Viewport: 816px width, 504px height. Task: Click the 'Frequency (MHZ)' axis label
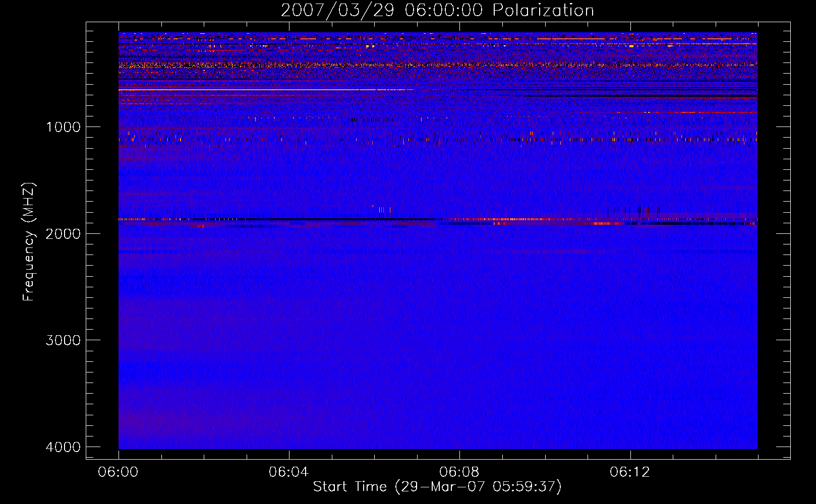click(x=29, y=242)
